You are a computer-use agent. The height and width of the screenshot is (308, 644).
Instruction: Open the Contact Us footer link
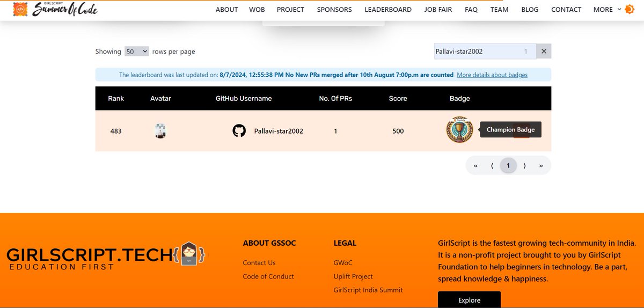[x=259, y=262]
